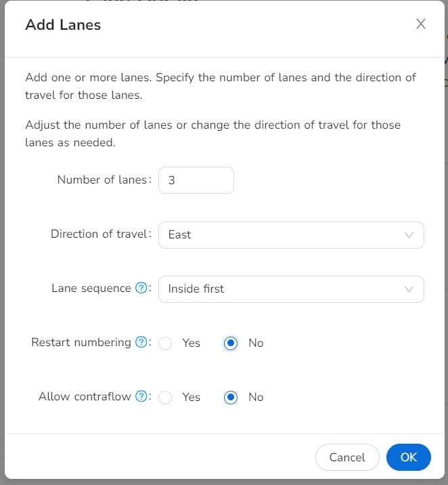The width and height of the screenshot is (448, 485).
Task: Click the "Direction of travel" label text
Action: (x=99, y=234)
